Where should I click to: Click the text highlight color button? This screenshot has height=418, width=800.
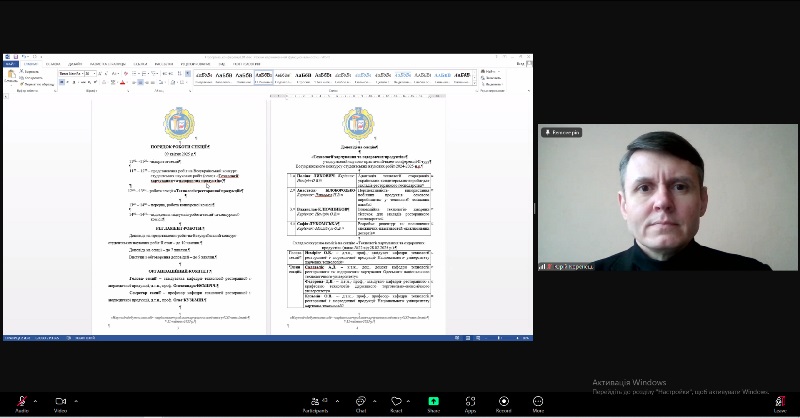(113, 82)
